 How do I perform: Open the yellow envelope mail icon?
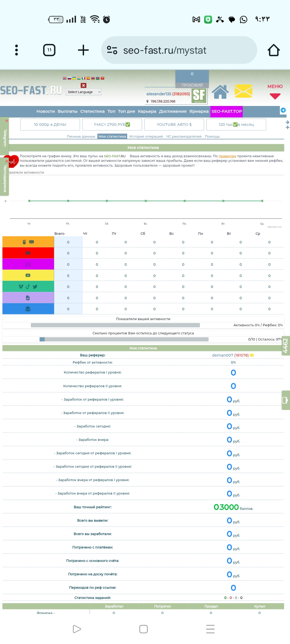(x=243, y=91)
